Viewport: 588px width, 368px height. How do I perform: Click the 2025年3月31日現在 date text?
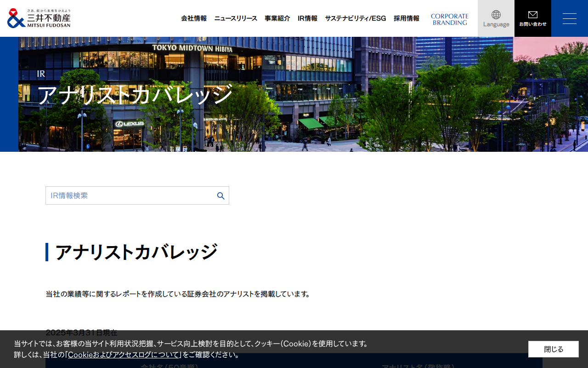coord(81,332)
